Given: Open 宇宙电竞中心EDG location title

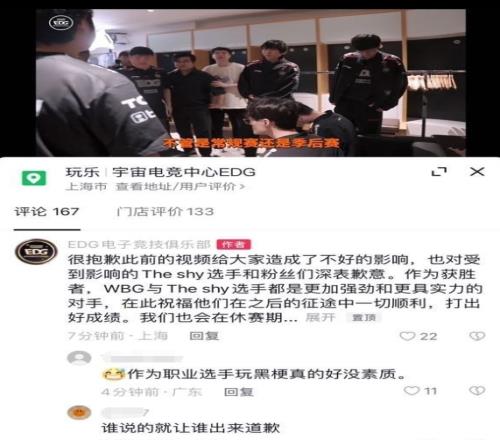Looking at the screenshot, I should point(184,172).
